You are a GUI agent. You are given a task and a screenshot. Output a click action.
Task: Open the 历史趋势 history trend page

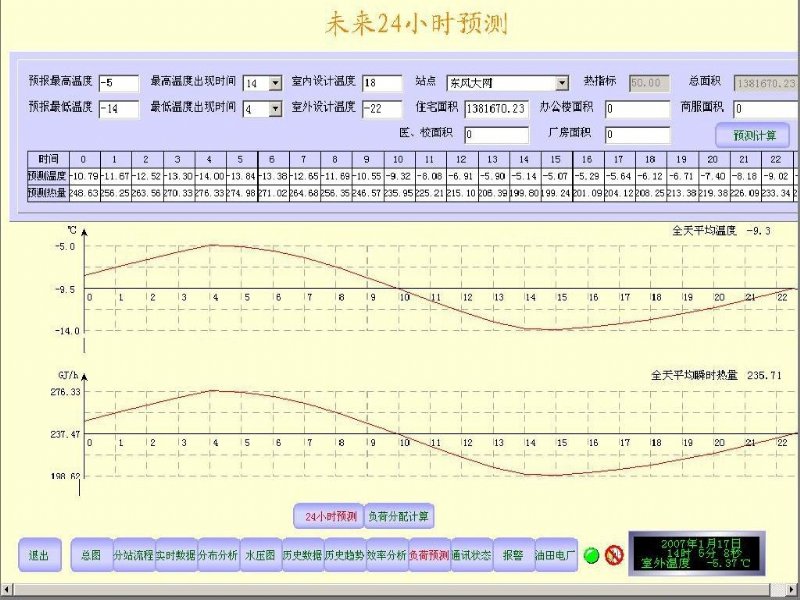[x=343, y=555]
